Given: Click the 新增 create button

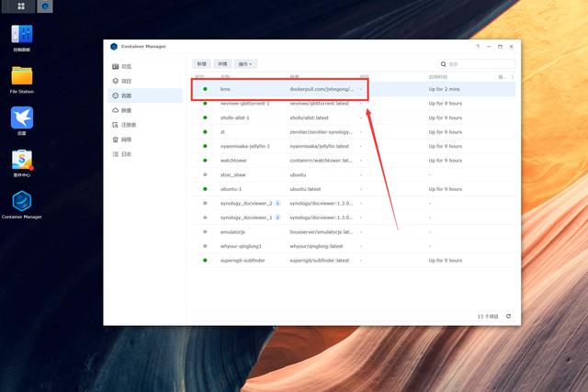Looking at the screenshot, I should [202, 64].
